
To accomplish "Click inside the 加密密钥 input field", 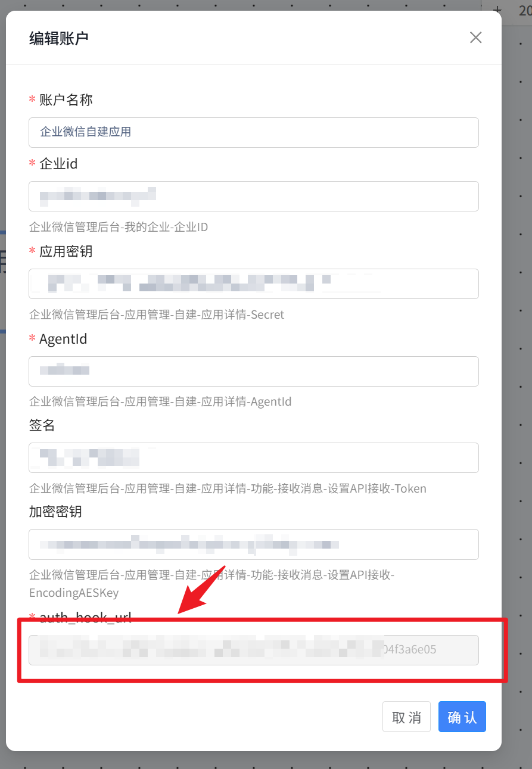I will pos(254,544).
